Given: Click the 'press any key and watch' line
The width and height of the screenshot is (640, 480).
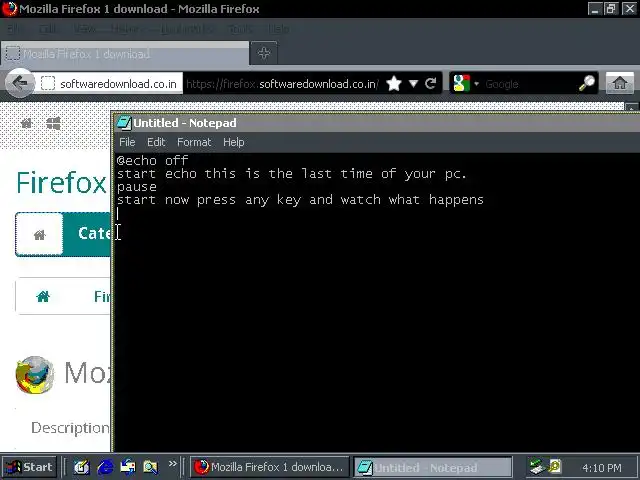Looking at the screenshot, I should click(x=300, y=200).
